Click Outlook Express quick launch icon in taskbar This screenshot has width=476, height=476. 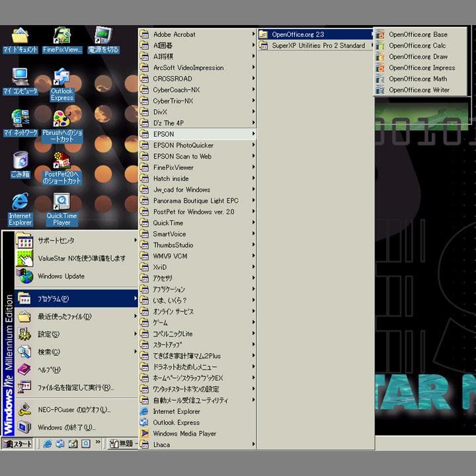point(60,444)
